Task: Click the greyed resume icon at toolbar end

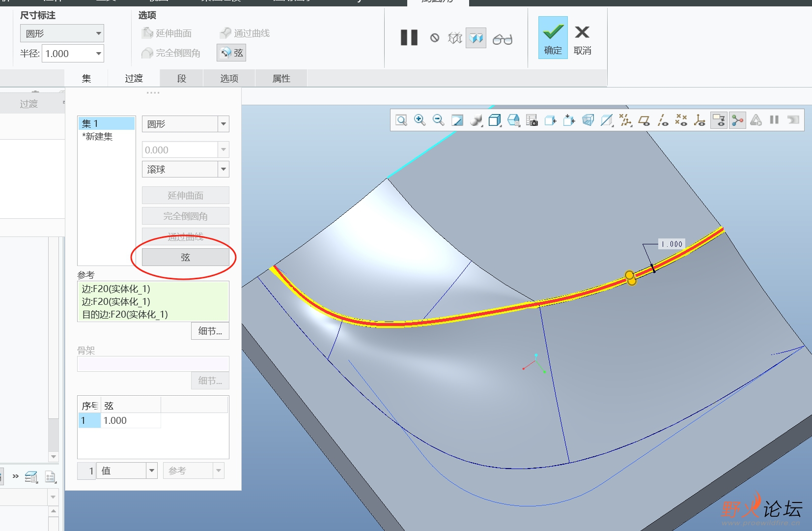Action: tap(793, 120)
